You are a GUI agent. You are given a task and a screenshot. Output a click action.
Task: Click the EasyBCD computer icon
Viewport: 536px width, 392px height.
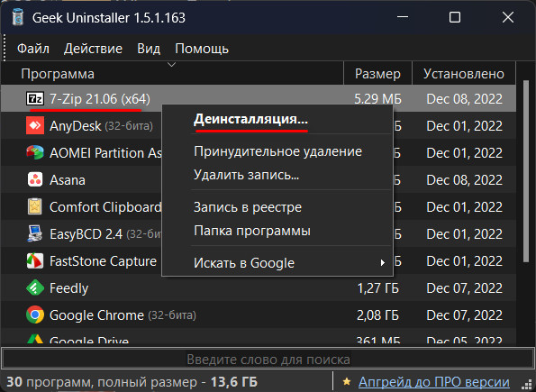[35, 233]
